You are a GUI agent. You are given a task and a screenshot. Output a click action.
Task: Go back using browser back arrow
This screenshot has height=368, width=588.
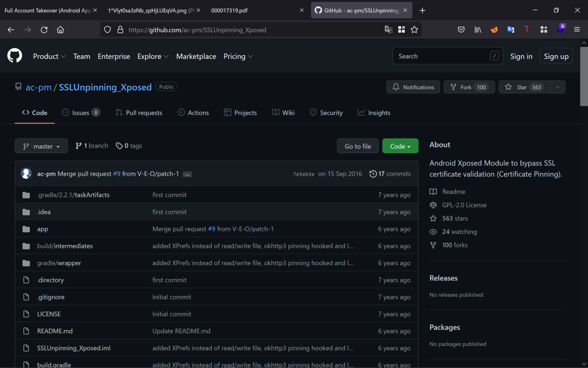pyautogui.click(x=11, y=30)
